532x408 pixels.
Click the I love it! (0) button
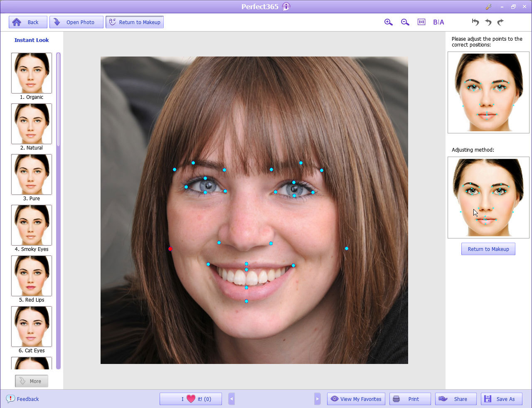click(191, 399)
